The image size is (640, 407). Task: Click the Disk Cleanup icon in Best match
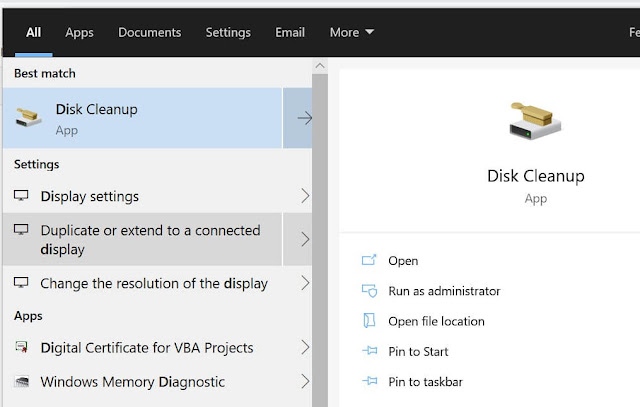coord(28,117)
